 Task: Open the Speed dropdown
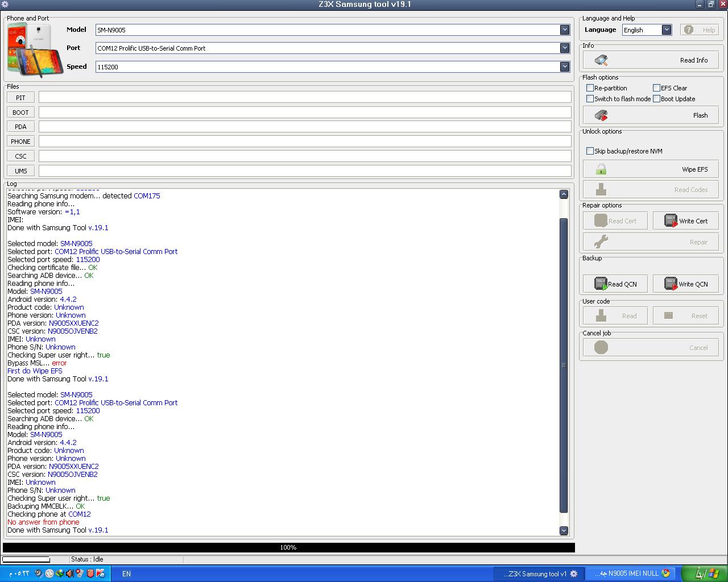pyautogui.click(x=565, y=66)
